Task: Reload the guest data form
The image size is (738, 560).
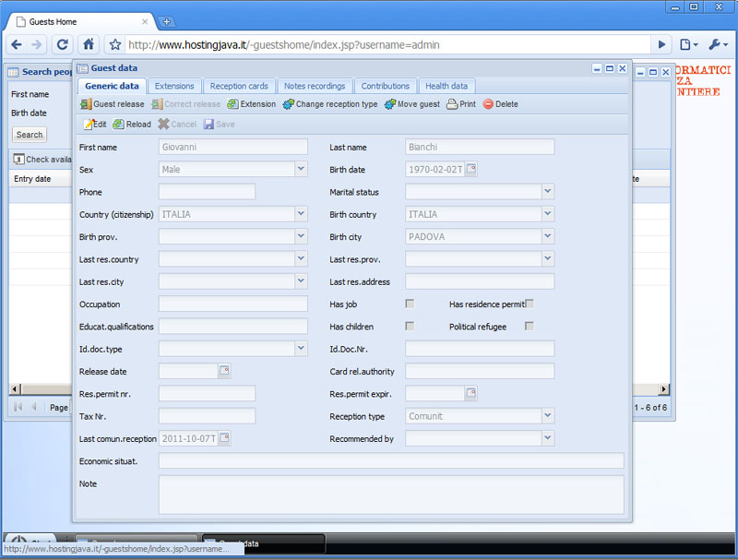Action: point(119,125)
